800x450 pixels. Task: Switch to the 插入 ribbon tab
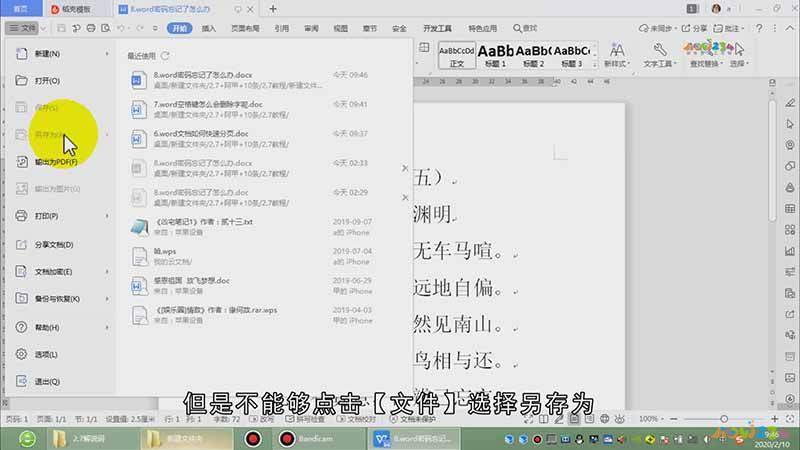click(209, 28)
